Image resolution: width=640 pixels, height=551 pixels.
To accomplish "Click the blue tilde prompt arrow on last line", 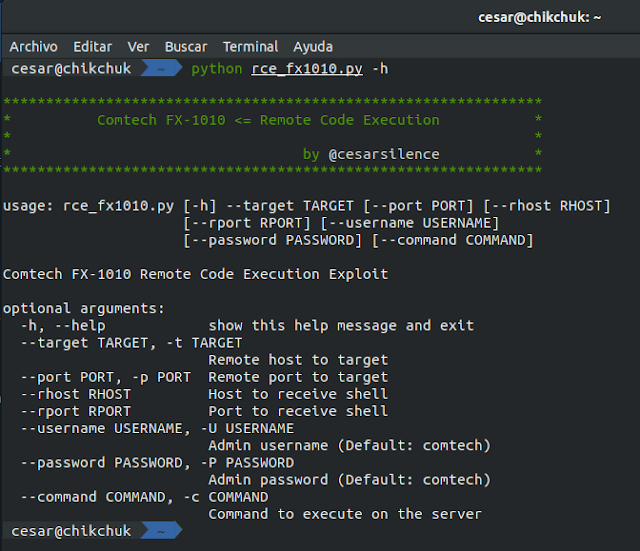I will click(x=161, y=531).
